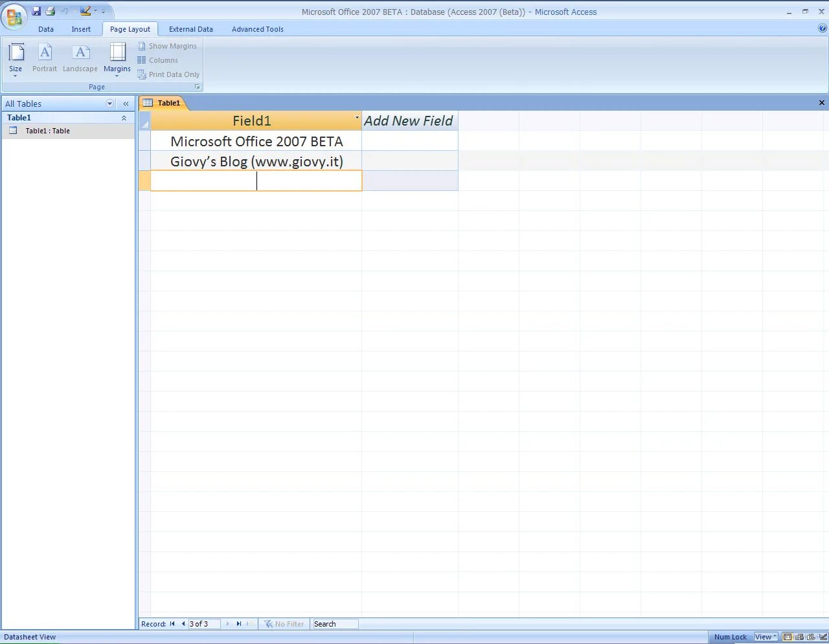829x644 pixels.
Task: Open the Office button menu
Action: coord(14,17)
